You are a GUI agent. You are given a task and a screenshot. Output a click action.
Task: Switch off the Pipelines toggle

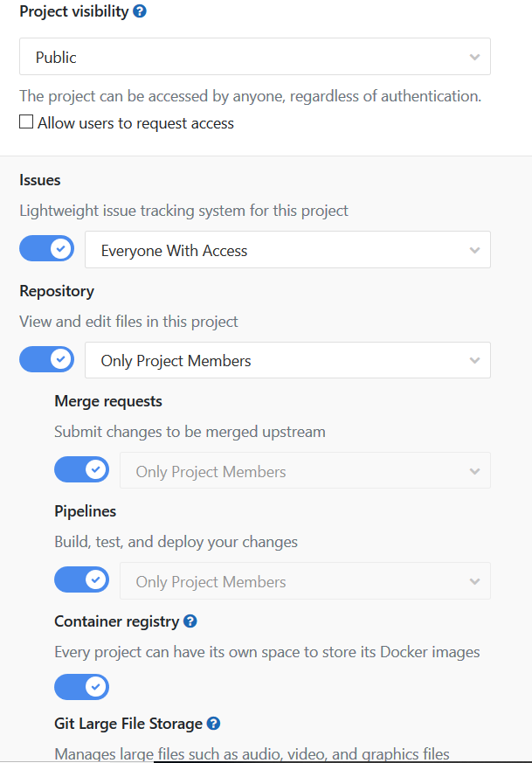(x=82, y=579)
